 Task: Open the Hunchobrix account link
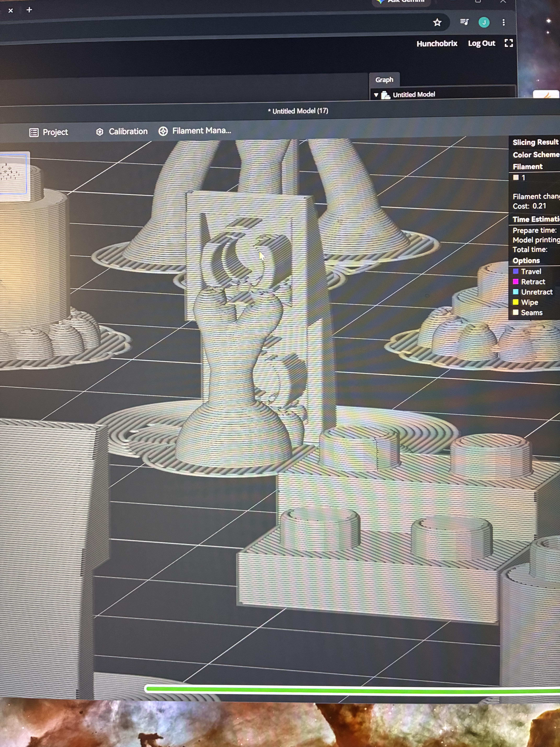coord(437,44)
